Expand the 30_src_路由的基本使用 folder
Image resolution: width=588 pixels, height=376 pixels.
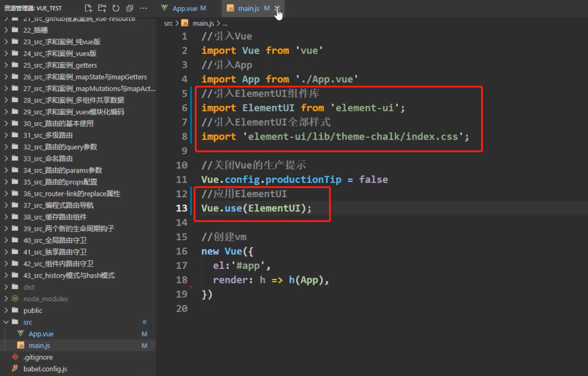click(x=6, y=123)
